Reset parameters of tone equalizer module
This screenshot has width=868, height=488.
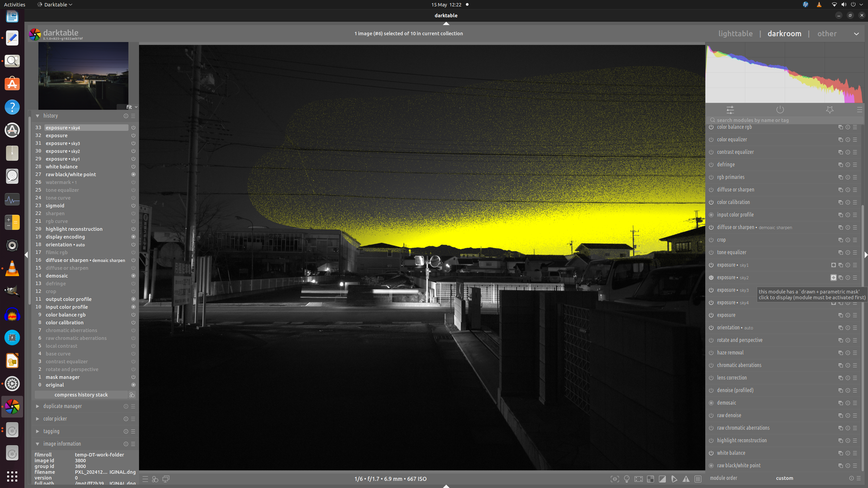pos(848,252)
